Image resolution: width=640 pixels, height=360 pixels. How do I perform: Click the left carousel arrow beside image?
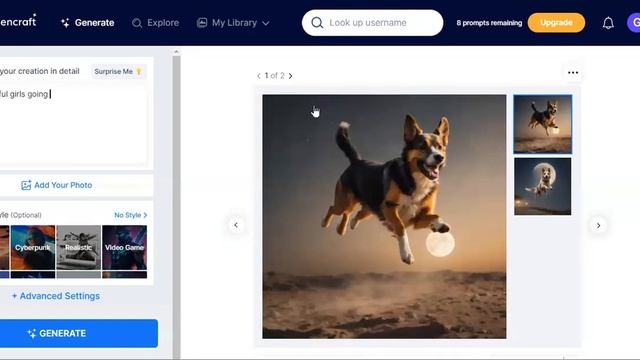(236, 225)
